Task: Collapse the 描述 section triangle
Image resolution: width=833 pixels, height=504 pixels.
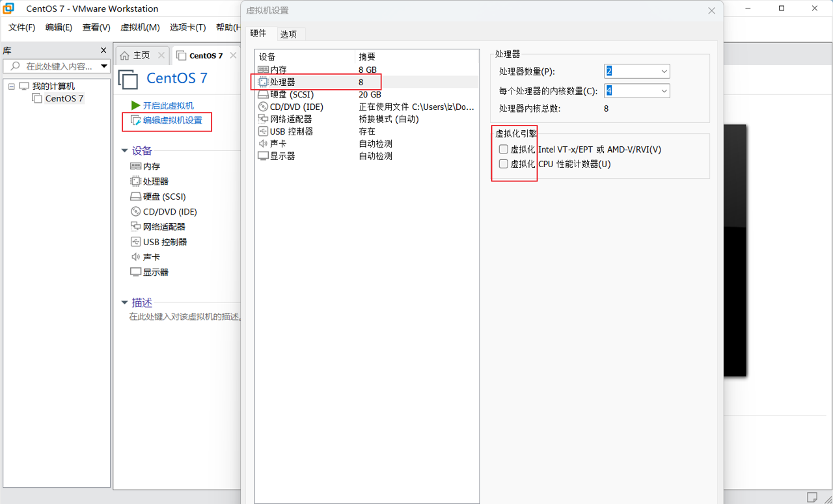Action: coord(125,302)
